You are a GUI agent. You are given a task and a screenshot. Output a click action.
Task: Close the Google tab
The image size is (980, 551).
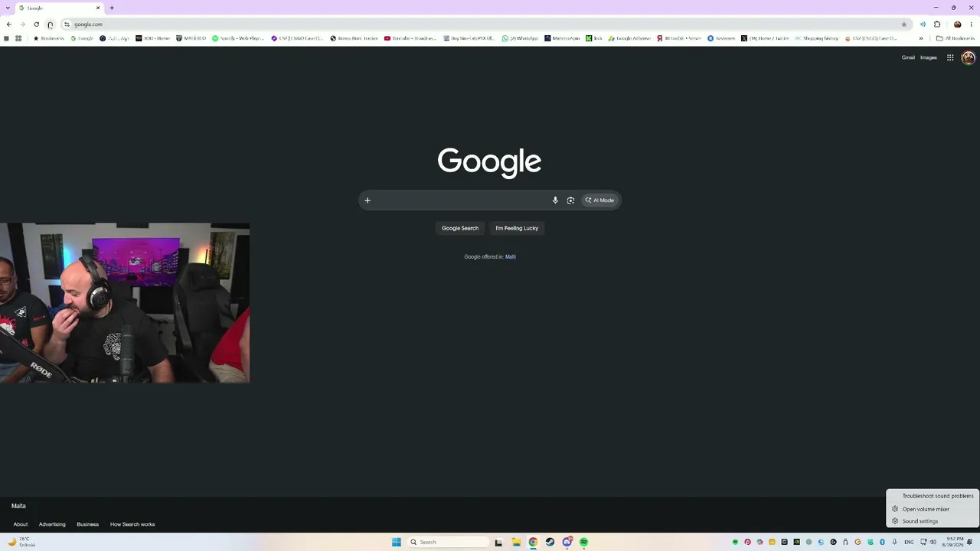click(x=98, y=8)
